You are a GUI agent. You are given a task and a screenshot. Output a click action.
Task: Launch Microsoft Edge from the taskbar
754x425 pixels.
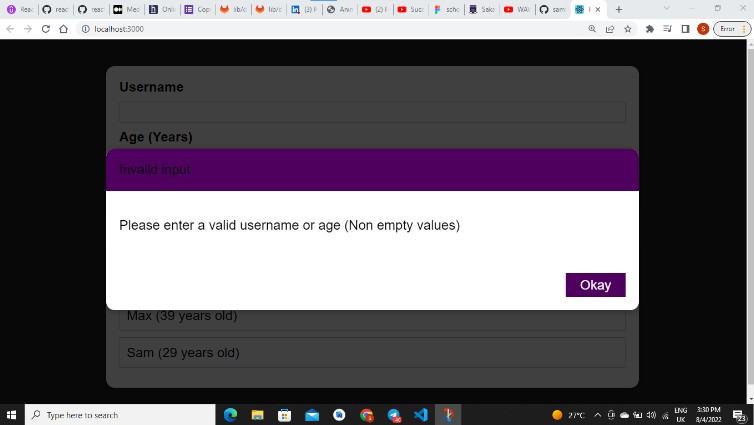point(230,415)
